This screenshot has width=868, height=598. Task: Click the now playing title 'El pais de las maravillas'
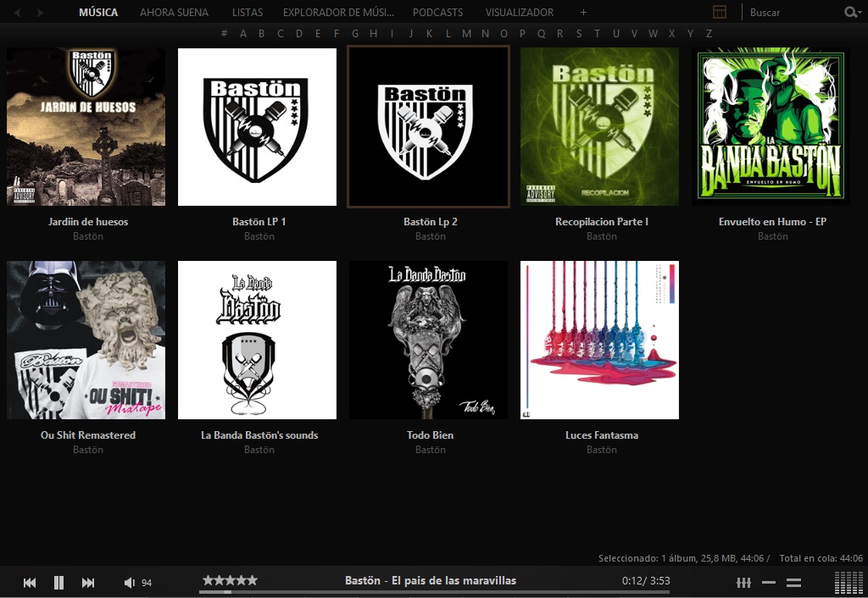click(x=454, y=581)
